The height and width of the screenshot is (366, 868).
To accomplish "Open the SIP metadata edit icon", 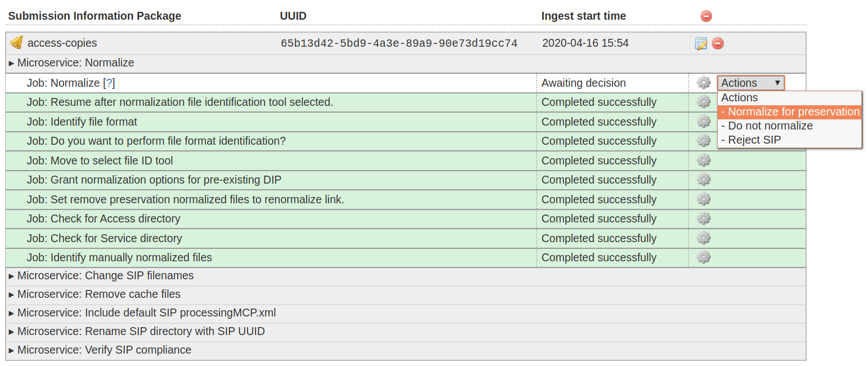I will pyautogui.click(x=701, y=43).
